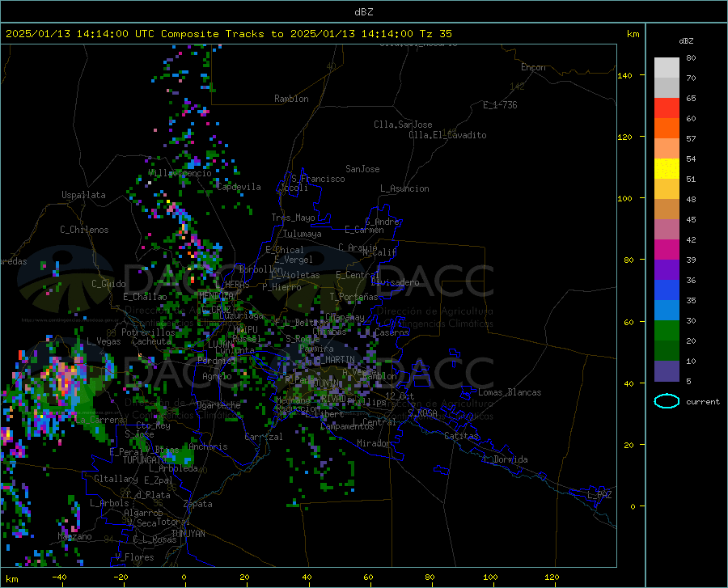Click the 'La_Carrera' map label
The image size is (728, 588).
point(99,420)
